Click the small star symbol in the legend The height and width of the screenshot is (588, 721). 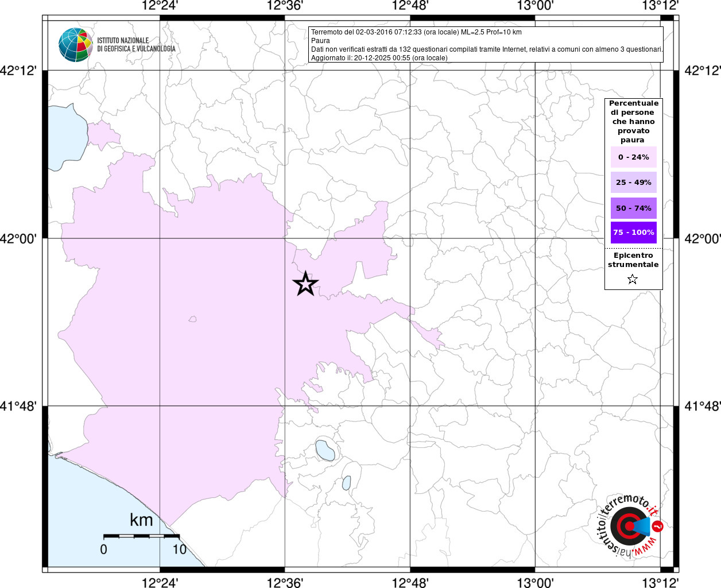coord(633,280)
